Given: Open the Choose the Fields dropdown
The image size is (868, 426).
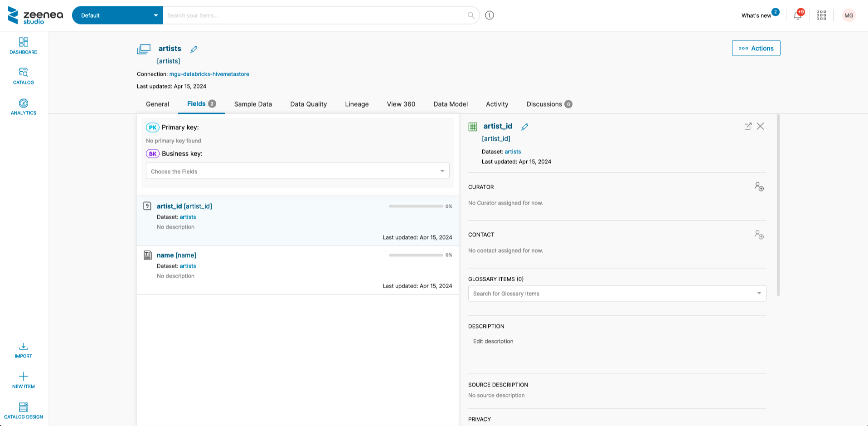Looking at the screenshot, I should click(x=297, y=171).
